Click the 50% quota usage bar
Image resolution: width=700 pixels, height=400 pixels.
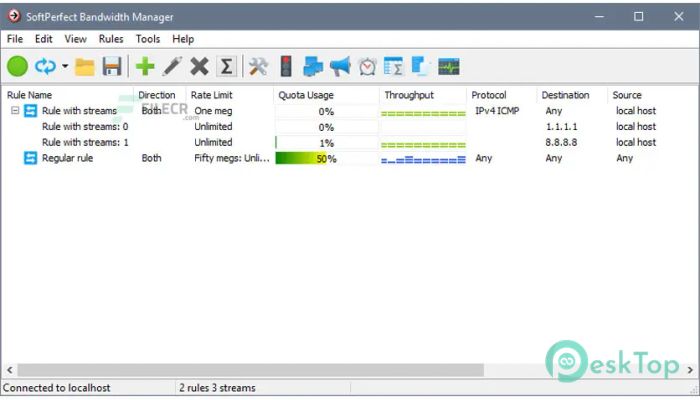point(326,158)
